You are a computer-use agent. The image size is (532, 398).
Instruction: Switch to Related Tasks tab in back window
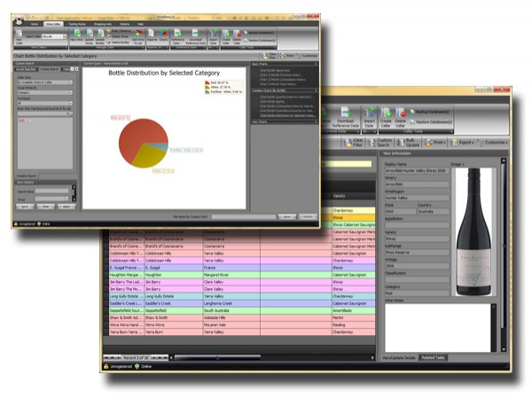(433, 357)
